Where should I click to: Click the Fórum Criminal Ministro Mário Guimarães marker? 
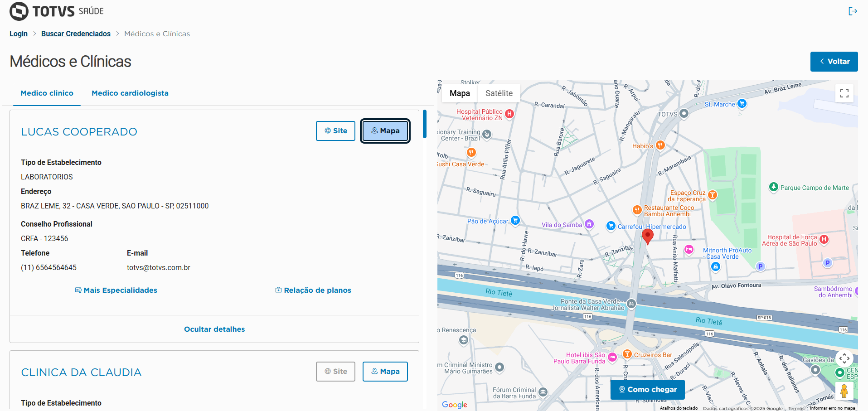pyautogui.click(x=499, y=367)
